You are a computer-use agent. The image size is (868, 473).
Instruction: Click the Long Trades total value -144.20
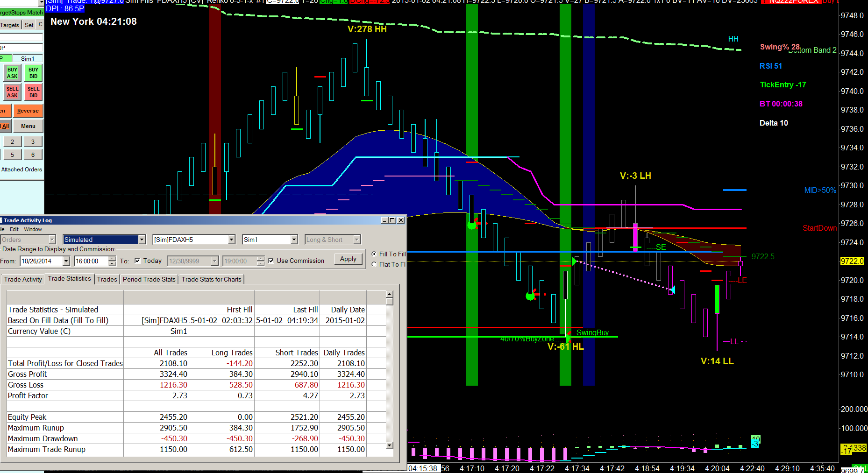coord(240,363)
